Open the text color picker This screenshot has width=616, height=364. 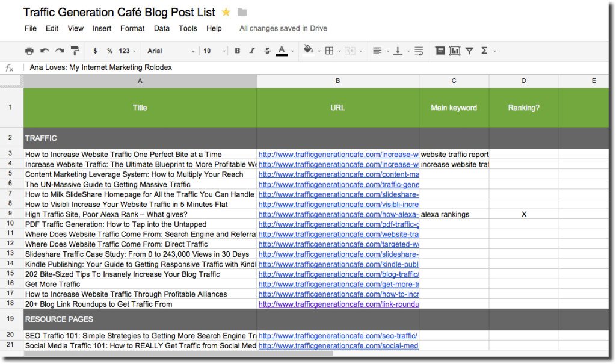[x=282, y=51]
